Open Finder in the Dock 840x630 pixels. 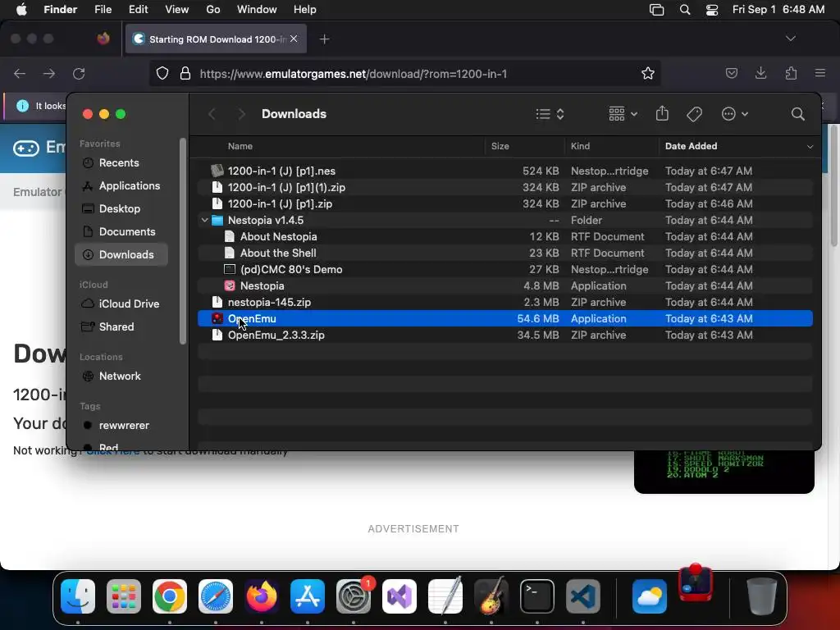(78, 596)
